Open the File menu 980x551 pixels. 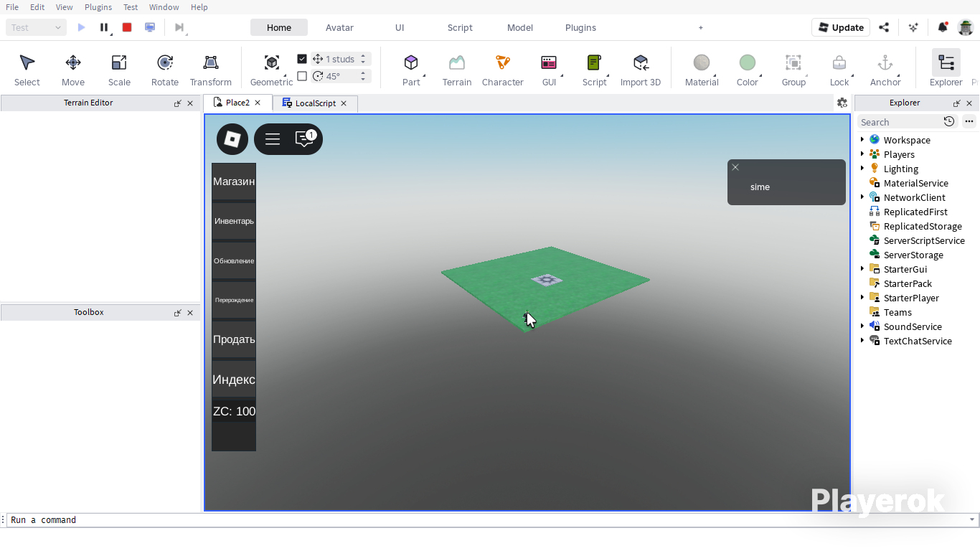pos(12,7)
